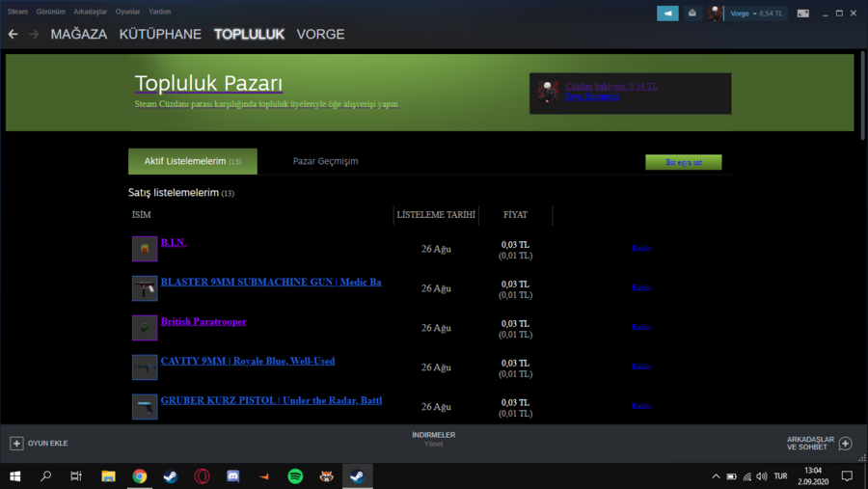Open Spotify from the taskbar

point(296,476)
